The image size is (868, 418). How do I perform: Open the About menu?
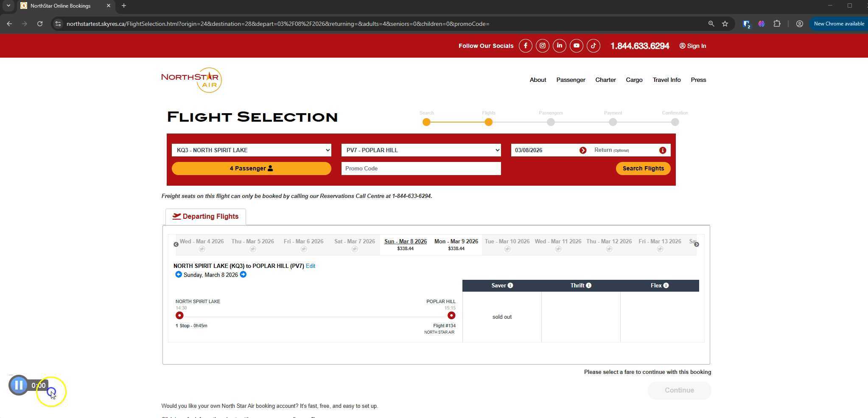[538, 80]
